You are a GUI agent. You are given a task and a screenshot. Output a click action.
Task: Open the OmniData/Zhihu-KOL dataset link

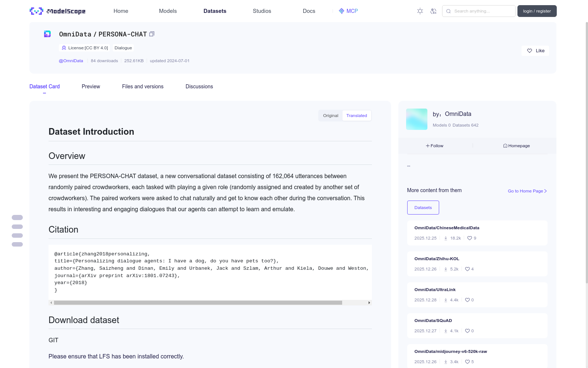pyautogui.click(x=437, y=259)
